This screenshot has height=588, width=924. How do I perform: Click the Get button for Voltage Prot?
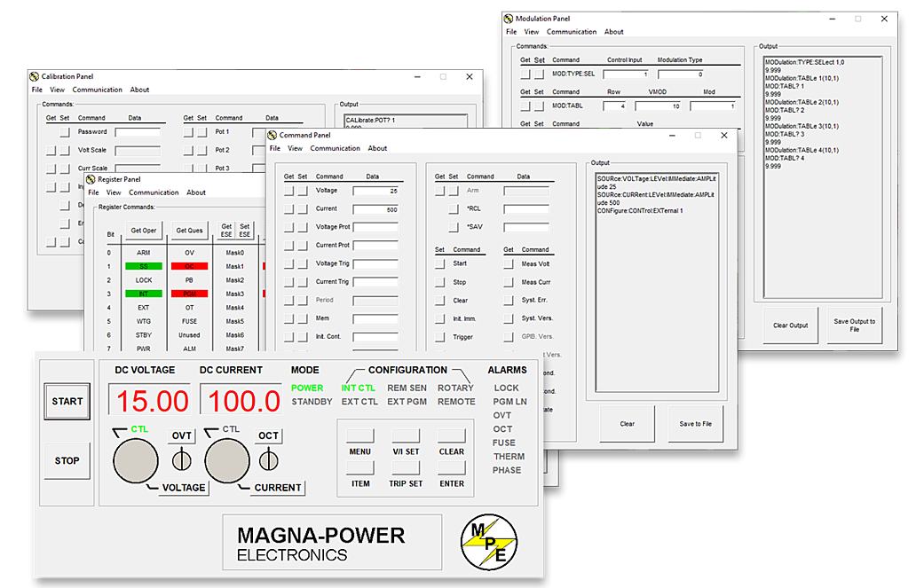(288, 227)
